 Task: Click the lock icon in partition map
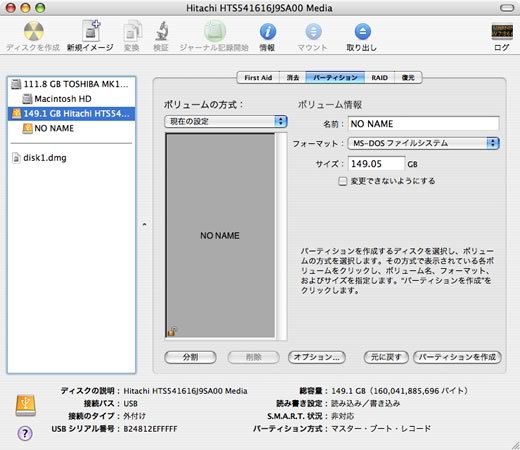tap(172, 331)
